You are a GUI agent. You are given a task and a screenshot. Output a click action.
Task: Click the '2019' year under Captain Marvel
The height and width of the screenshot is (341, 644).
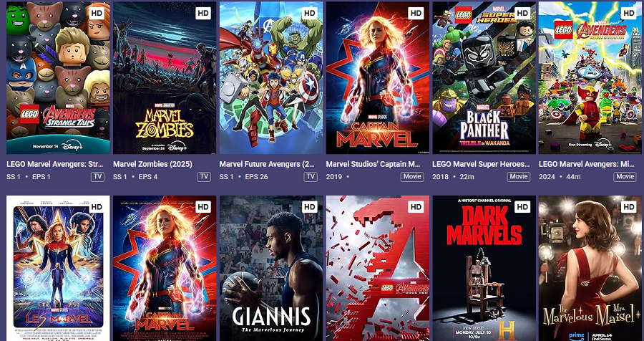click(334, 177)
